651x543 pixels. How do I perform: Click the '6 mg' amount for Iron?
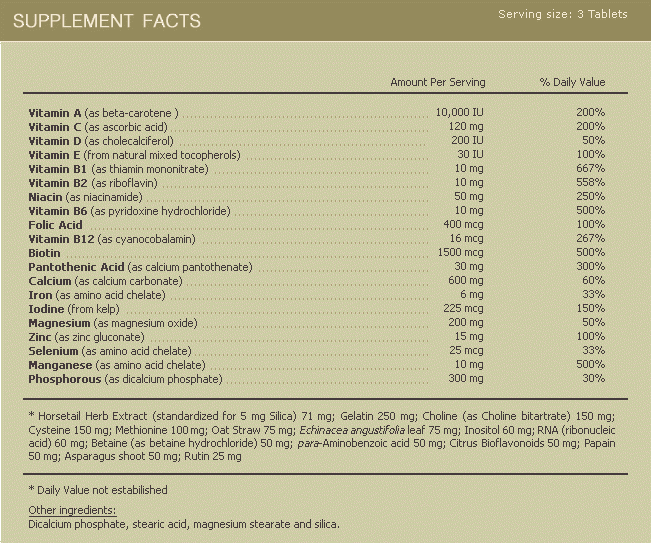[x=472, y=295]
